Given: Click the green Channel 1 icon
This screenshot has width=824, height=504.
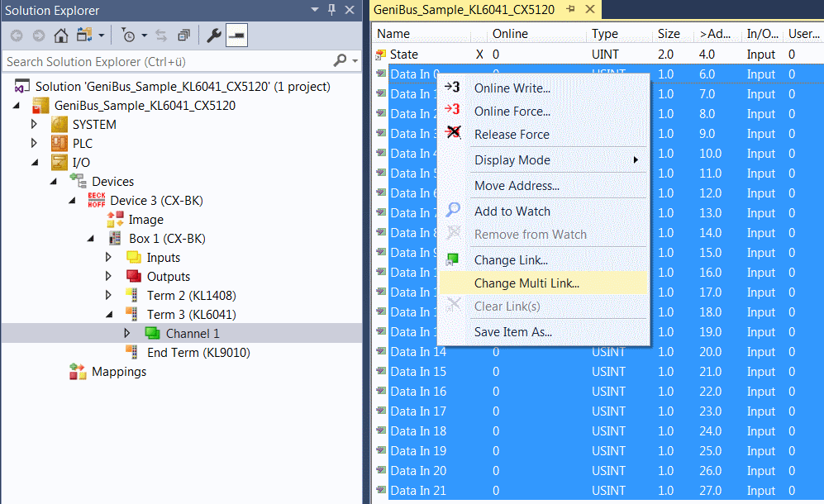Looking at the screenshot, I should click(x=152, y=333).
